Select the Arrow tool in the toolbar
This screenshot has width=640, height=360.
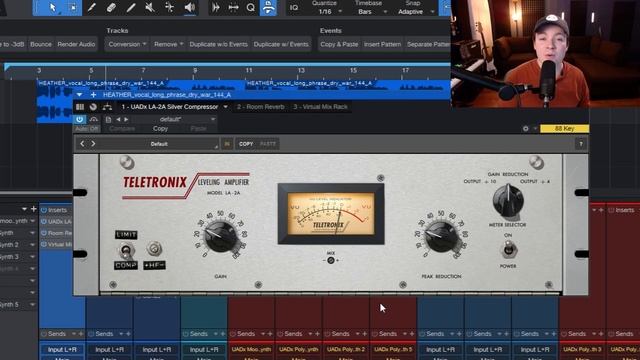click(x=53, y=7)
